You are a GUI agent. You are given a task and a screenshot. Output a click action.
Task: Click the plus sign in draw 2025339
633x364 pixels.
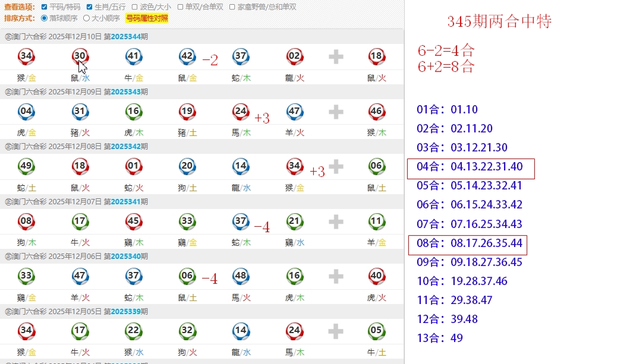pyautogui.click(x=336, y=331)
